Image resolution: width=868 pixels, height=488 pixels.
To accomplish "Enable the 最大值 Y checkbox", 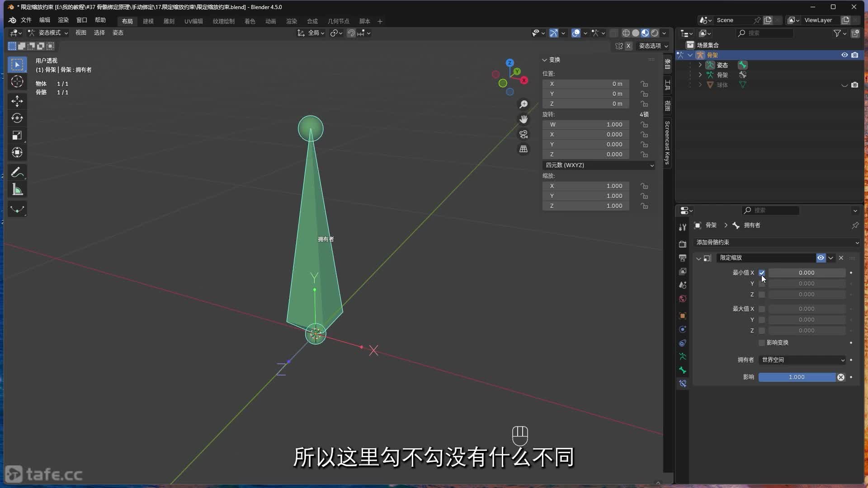I will 762,320.
